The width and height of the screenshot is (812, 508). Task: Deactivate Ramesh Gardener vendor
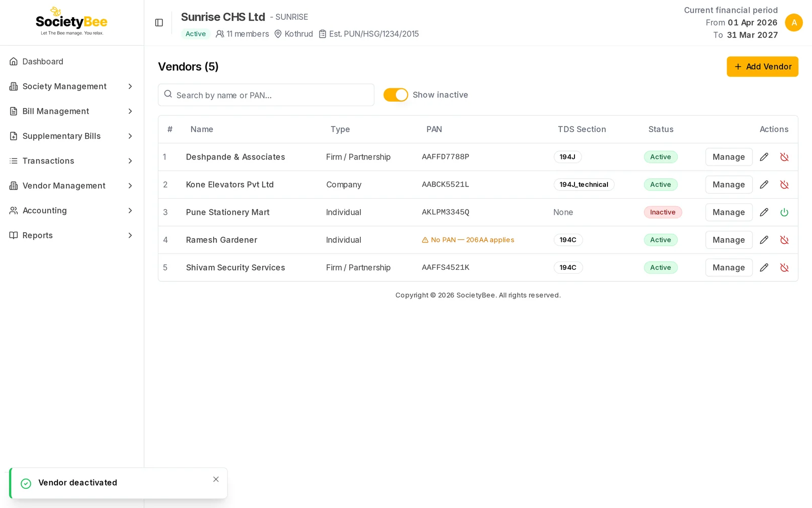[x=784, y=240]
